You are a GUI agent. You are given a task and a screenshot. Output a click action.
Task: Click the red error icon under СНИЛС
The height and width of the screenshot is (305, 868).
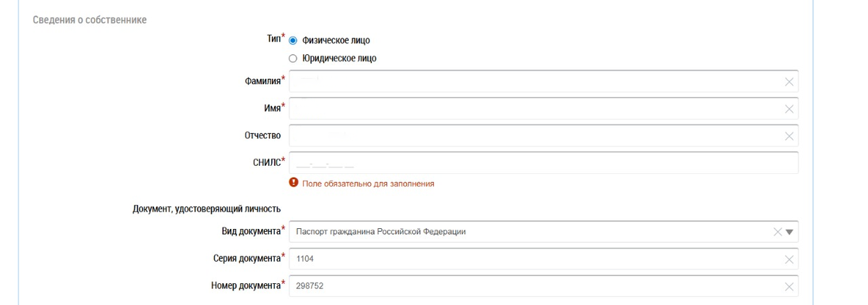pyautogui.click(x=294, y=183)
